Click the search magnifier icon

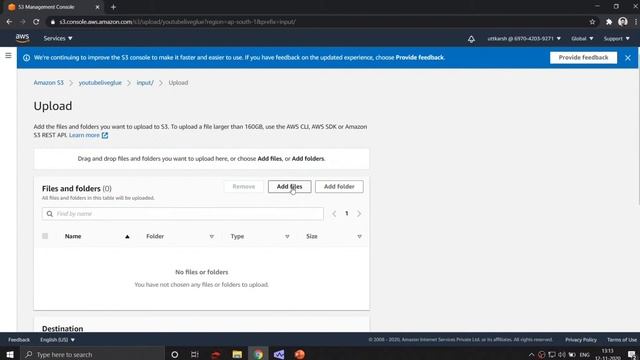tap(50, 214)
